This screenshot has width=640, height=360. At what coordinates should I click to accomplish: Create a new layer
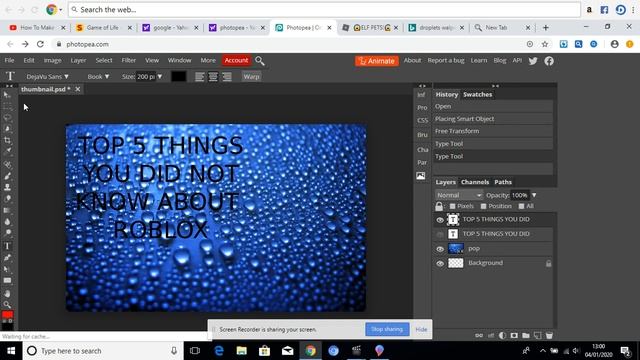point(538,336)
